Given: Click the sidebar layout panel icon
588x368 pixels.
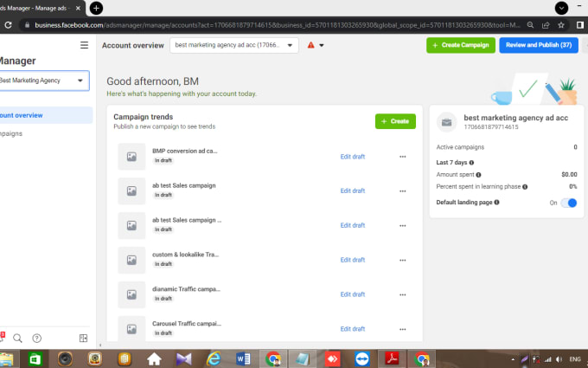Looking at the screenshot, I should [83, 338].
